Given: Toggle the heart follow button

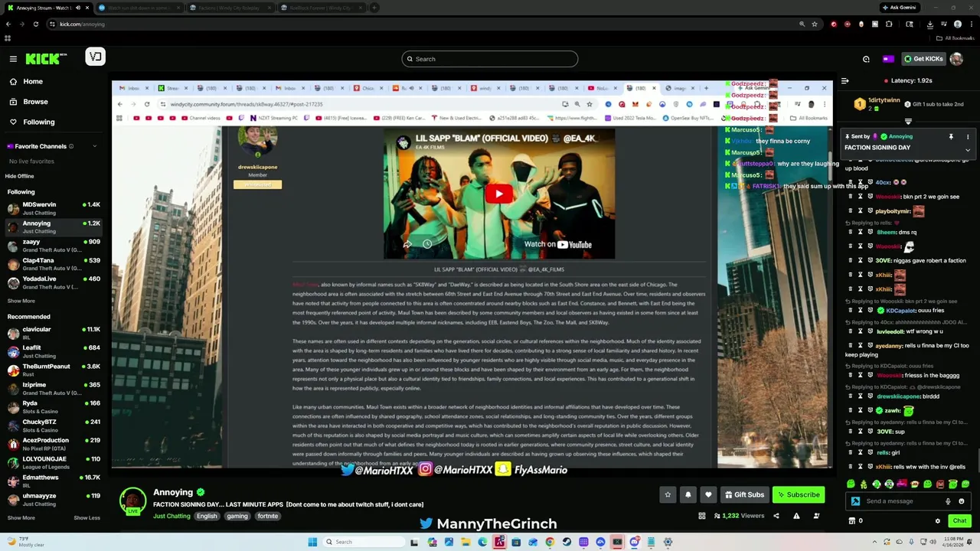Looking at the screenshot, I should coord(708,494).
